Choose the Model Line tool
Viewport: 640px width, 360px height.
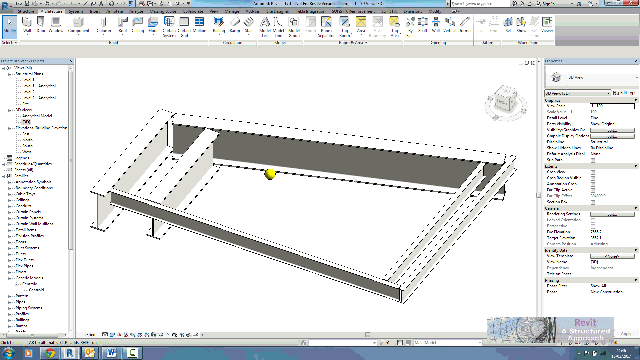tap(278, 27)
